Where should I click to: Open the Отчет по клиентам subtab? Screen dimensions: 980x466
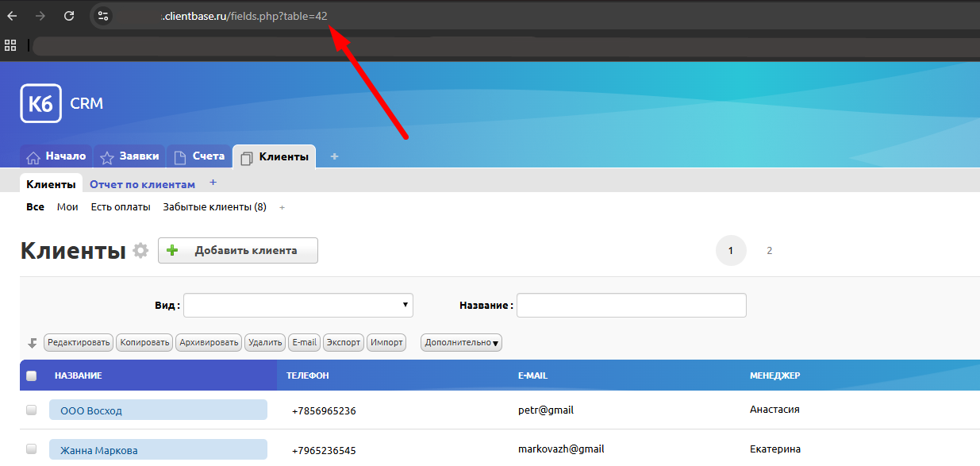click(x=142, y=184)
